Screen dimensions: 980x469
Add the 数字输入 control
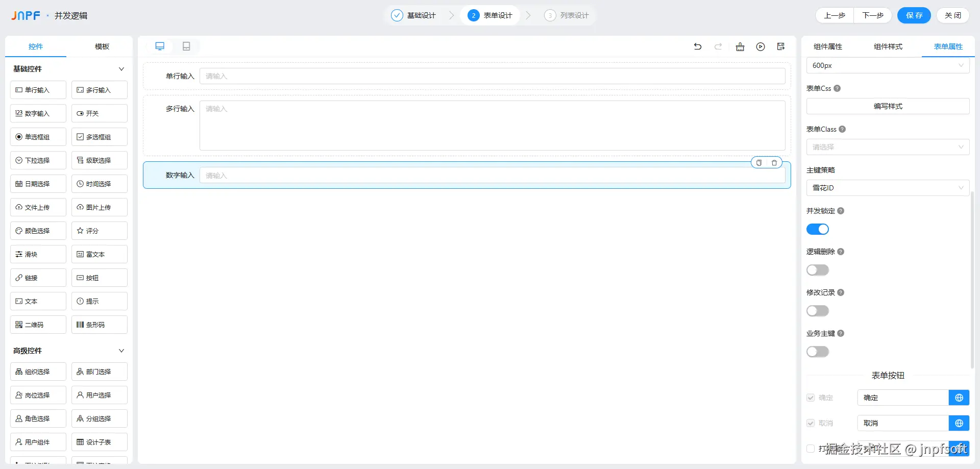[x=38, y=113]
